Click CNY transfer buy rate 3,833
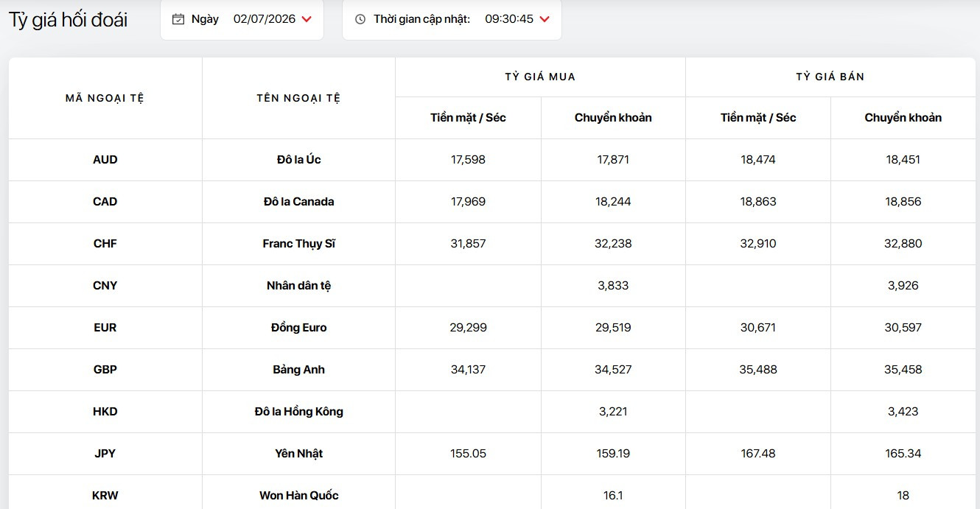This screenshot has width=980, height=509. pos(613,286)
